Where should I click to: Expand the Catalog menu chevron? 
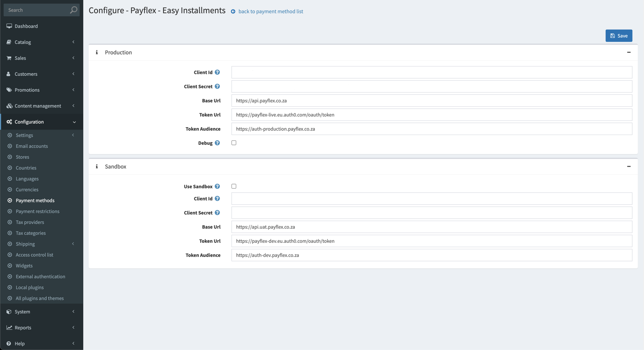pos(73,42)
